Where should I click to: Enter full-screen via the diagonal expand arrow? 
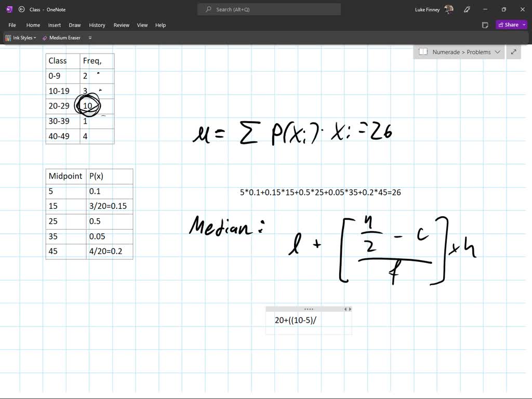(513, 52)
